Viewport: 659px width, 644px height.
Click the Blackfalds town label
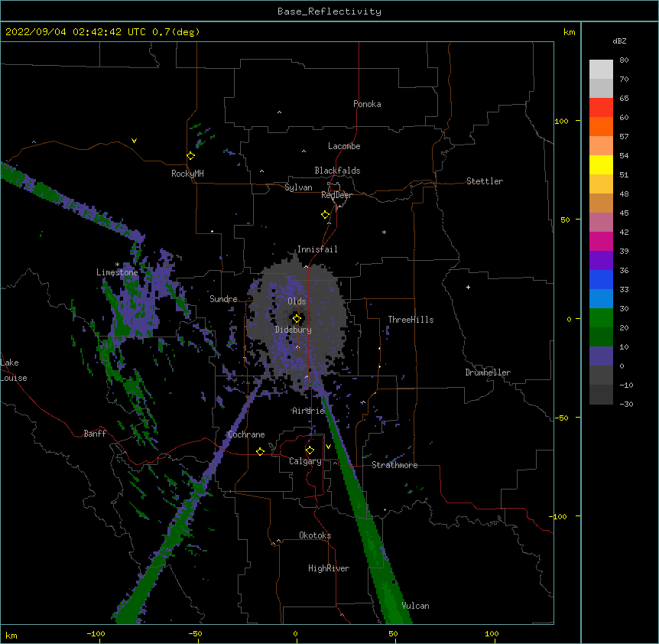point(337,171)
